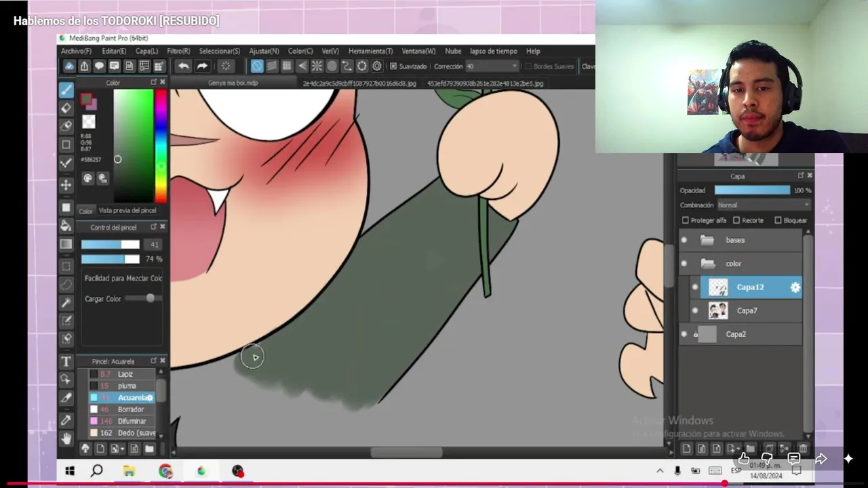Open the Archivo(F) menu

click(x=76, y=52)
